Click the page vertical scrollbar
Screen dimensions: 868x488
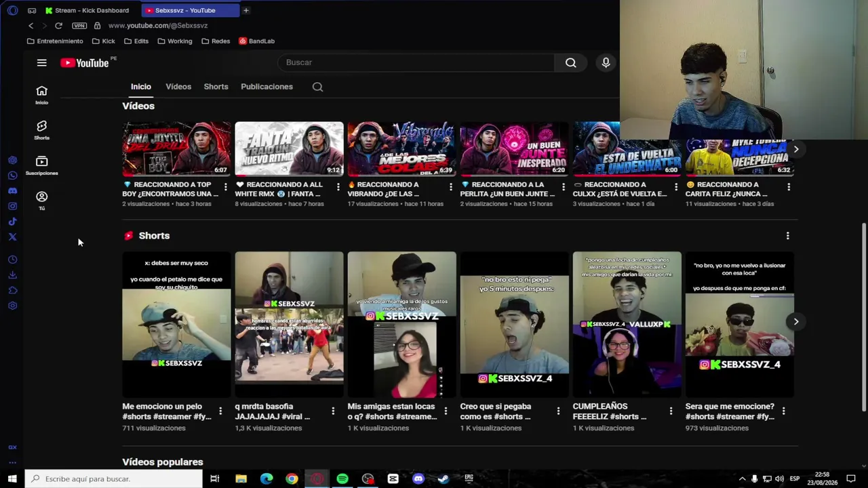tap(864, 316)
